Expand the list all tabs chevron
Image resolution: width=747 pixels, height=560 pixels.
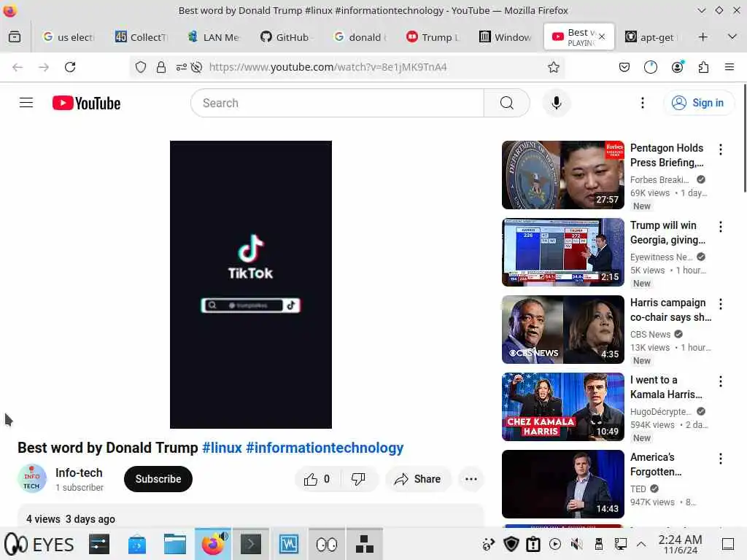click(x=732, y=36)
